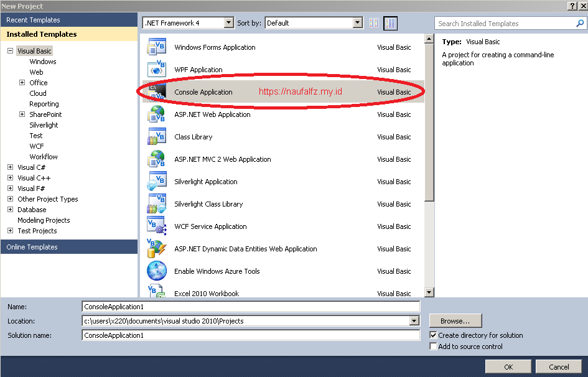
Task: Select the Test category under Visual Basic
Action: 36,135
